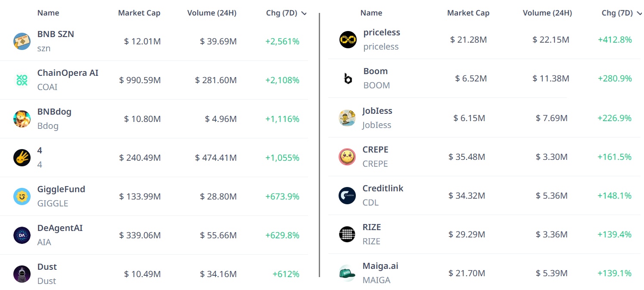644x290 pixels.
Task: Click the BNBdog coin icon
Action: point(22,119)
